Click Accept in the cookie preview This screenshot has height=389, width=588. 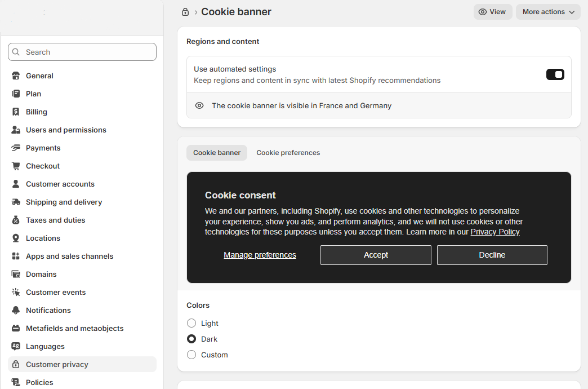click(376, 255)
